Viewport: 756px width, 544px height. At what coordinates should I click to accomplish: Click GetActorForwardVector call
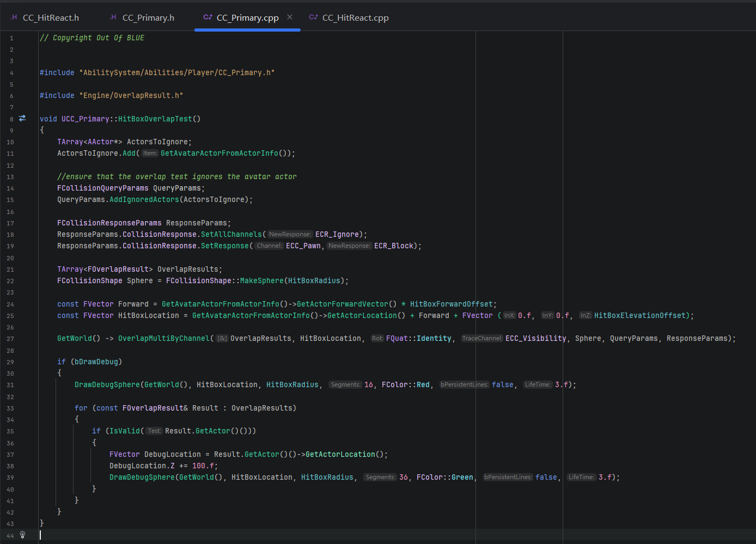point(343,304)
